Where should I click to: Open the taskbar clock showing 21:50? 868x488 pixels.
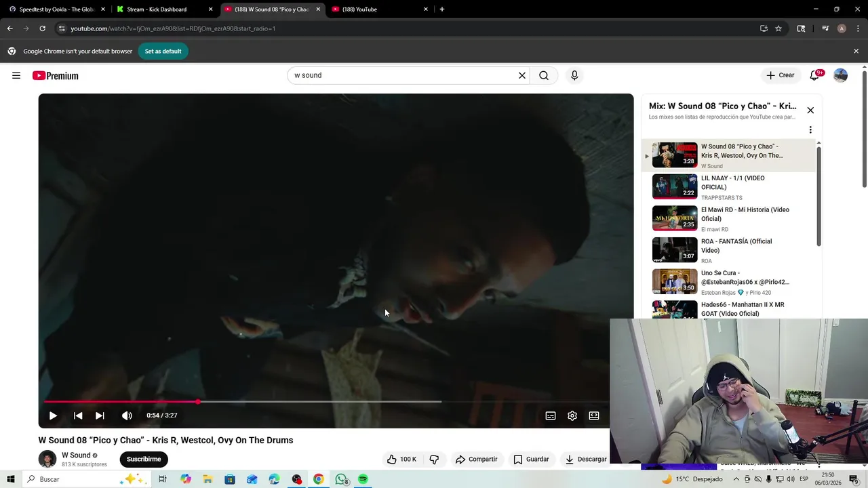point(828,479)
